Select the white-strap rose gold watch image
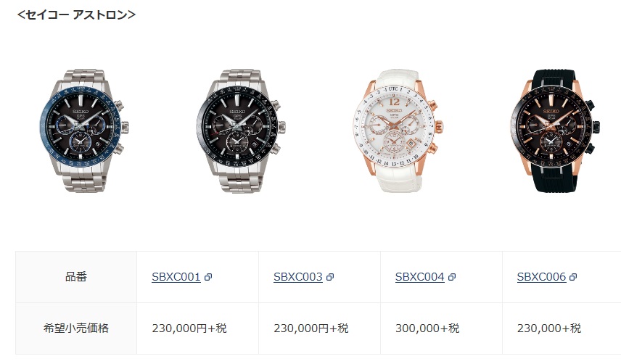 point(398,131)
